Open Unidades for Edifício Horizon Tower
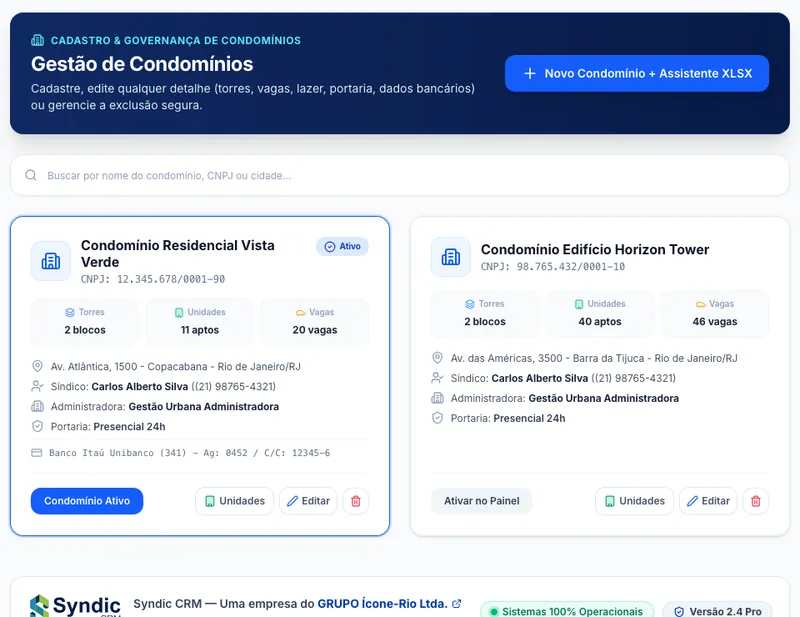Viewport: 800px width, 617px height. point(635,501)
